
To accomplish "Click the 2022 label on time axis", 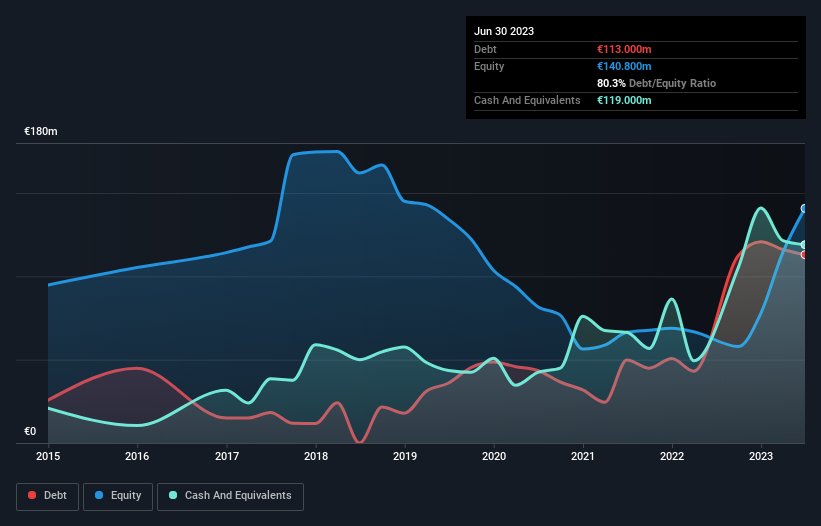I will [x=672, y=456].
